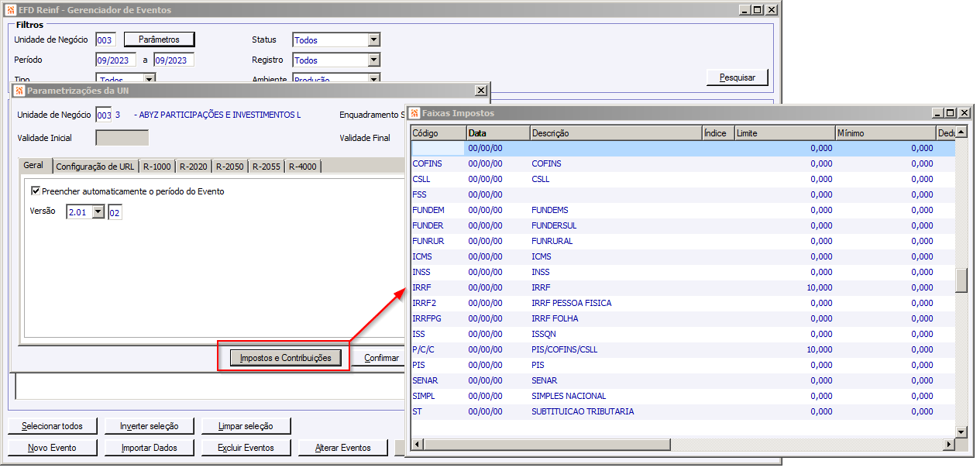This screenshot has width=980, height=471.
Task: Click the Limite column header
Action: pyautogui.click(x=784, y=133)
